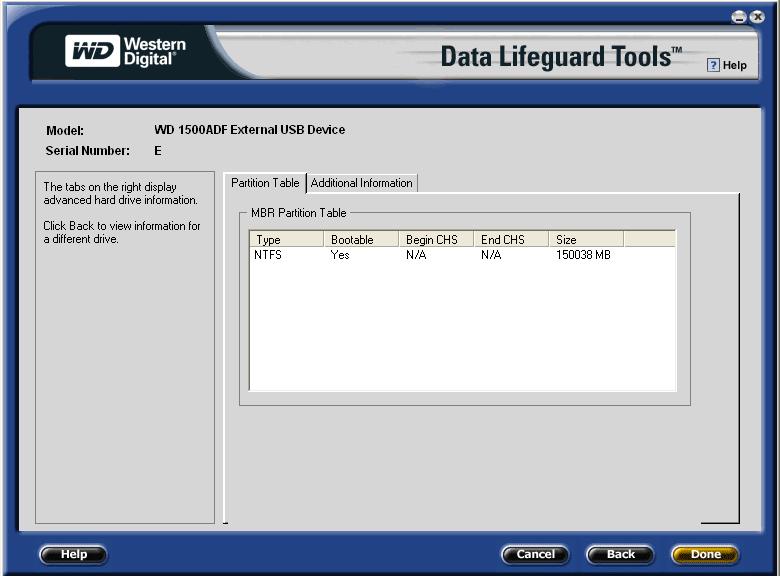Click the serial number value 'E'
This screenshot has height=576, width=780.
click(158, 151)
